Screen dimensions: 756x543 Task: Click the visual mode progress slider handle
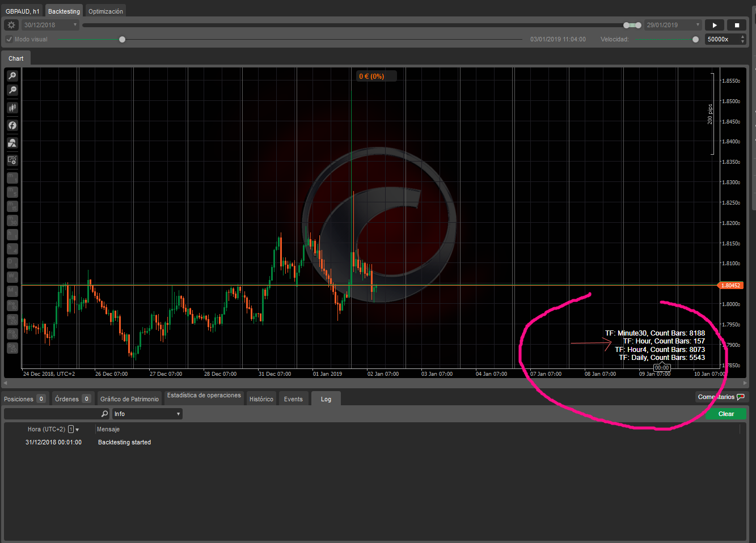(122, 39)
